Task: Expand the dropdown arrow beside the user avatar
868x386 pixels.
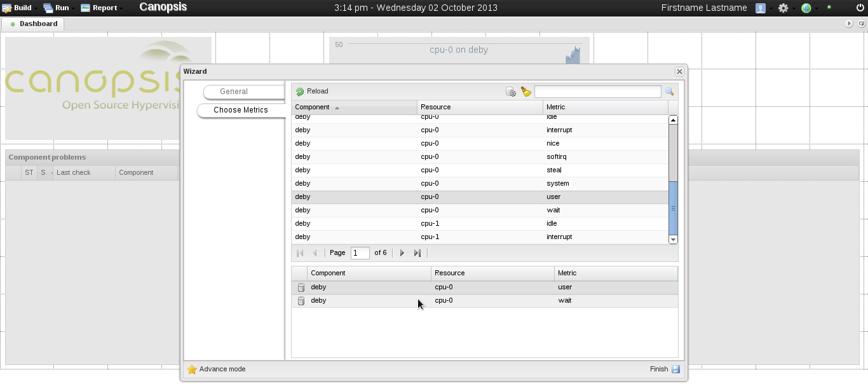Action: (771, 8)
